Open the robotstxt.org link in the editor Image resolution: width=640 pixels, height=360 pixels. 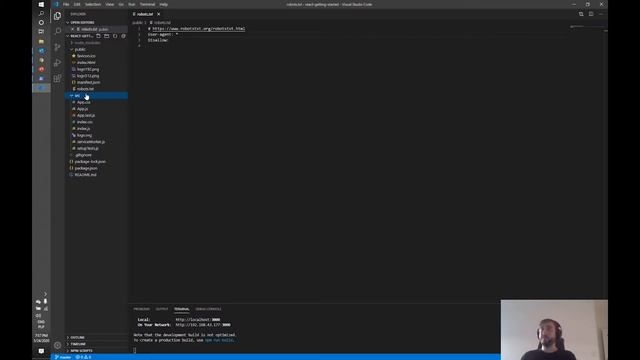tap(199, 29)
